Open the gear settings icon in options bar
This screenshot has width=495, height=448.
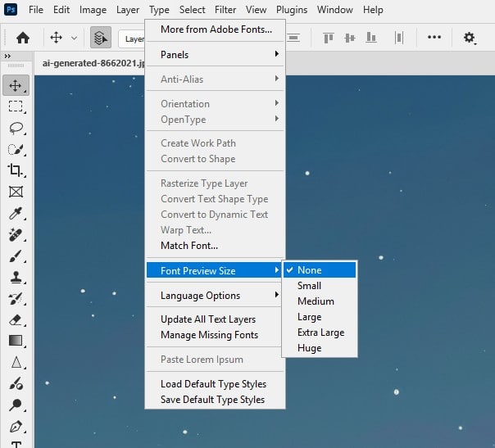click(470, 38)
